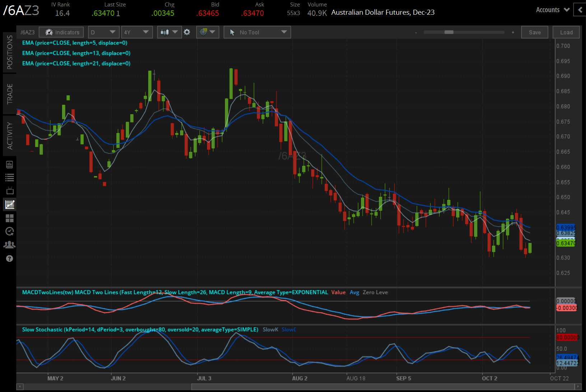
Task: Open the POSITIONS side tab
Action: tap(10, 52)
